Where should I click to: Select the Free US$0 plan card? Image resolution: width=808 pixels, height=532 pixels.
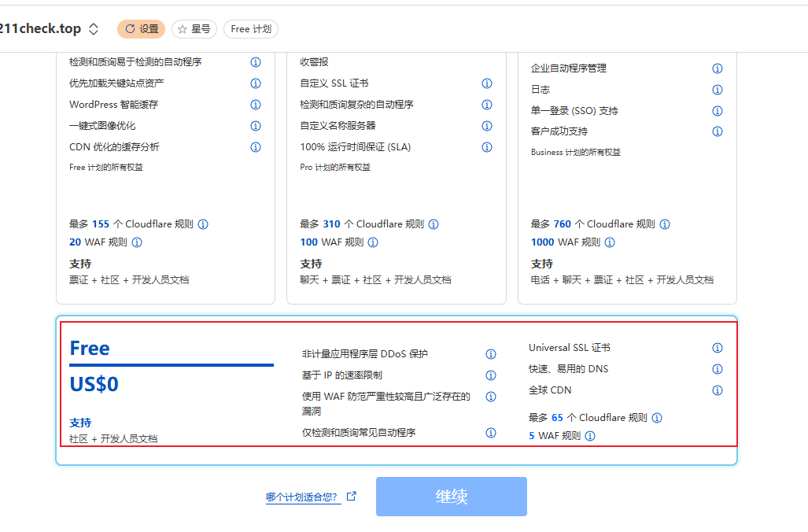[x=171, y=384]
